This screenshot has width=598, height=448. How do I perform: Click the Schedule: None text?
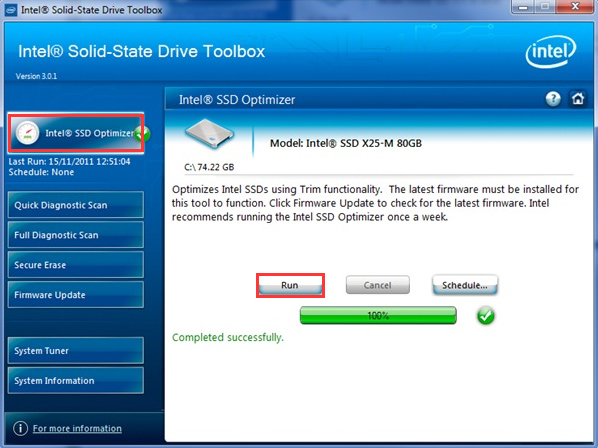click(41, 172)
